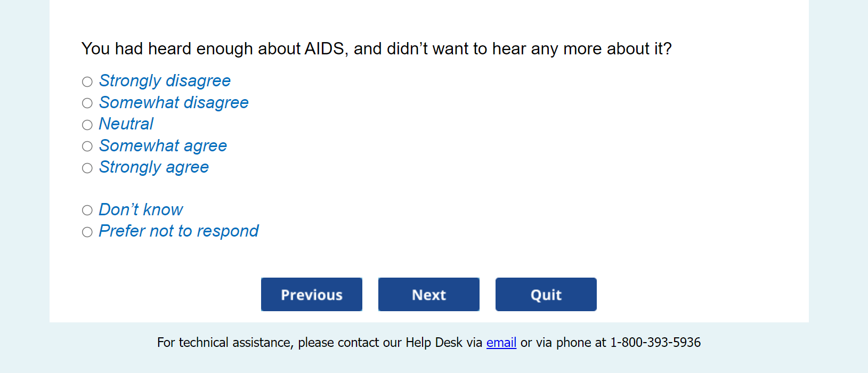868x373 pixels.
Task: Choose the Somewhat disagree radio circle
Action: tap(87, 103)
